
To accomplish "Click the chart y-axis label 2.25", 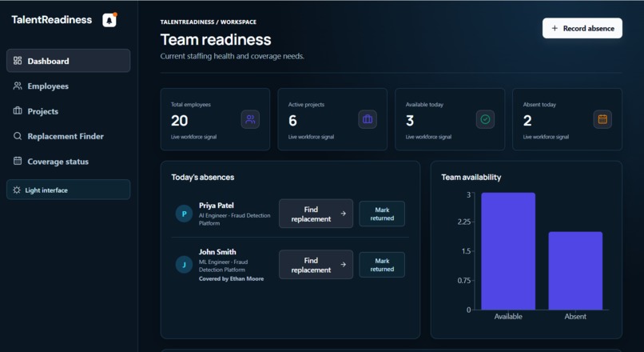I will click(464, 222).
